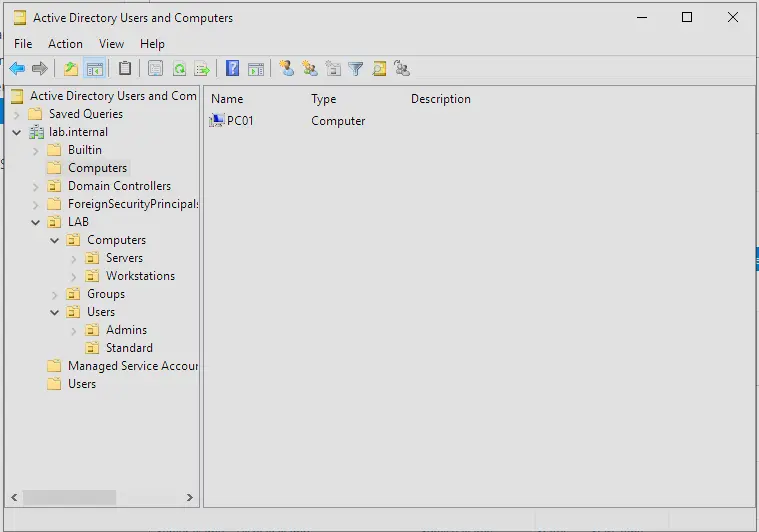Open the View menu

(x=111, y=44)
